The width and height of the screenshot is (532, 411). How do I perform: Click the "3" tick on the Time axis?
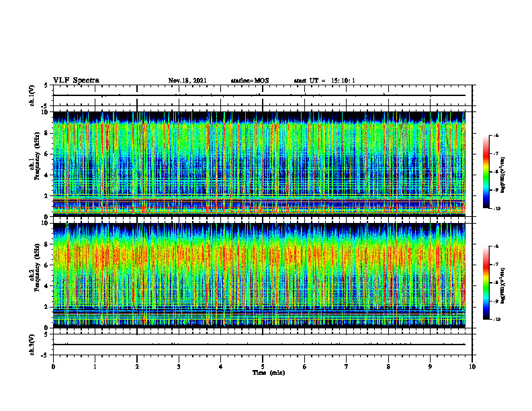point(179,367)
